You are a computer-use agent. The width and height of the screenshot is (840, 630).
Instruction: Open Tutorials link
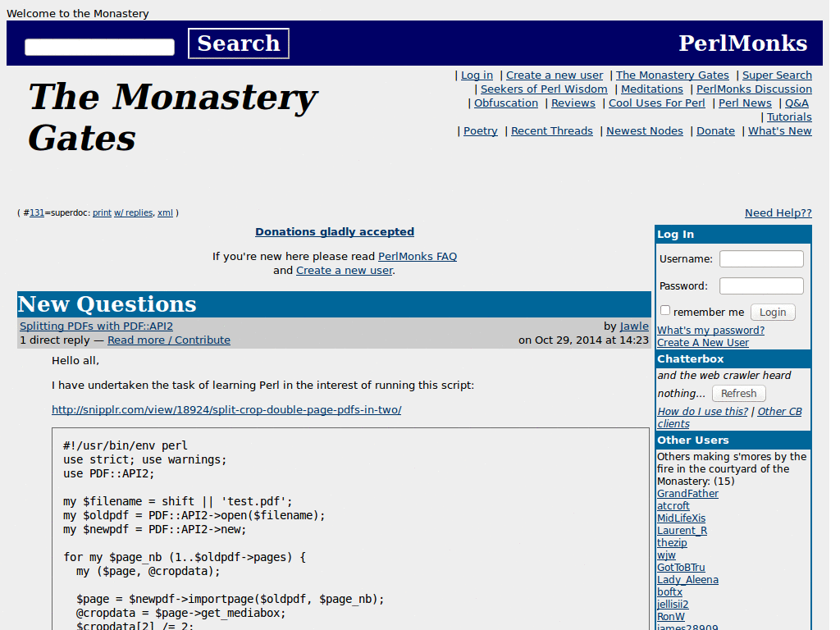[789, 116]
